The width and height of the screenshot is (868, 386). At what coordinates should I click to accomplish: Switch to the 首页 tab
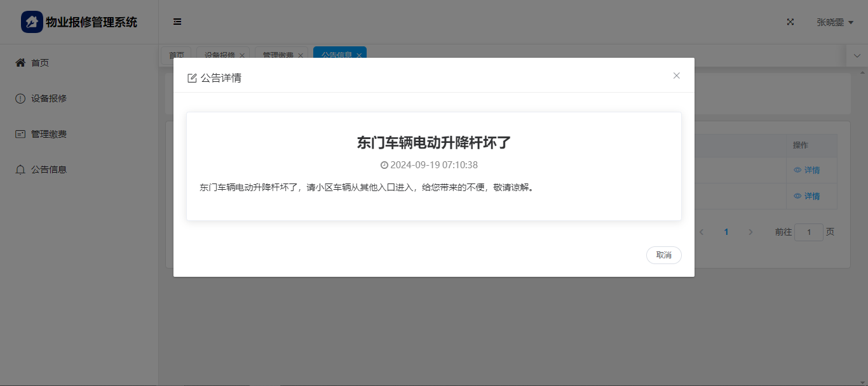(176, 55)
